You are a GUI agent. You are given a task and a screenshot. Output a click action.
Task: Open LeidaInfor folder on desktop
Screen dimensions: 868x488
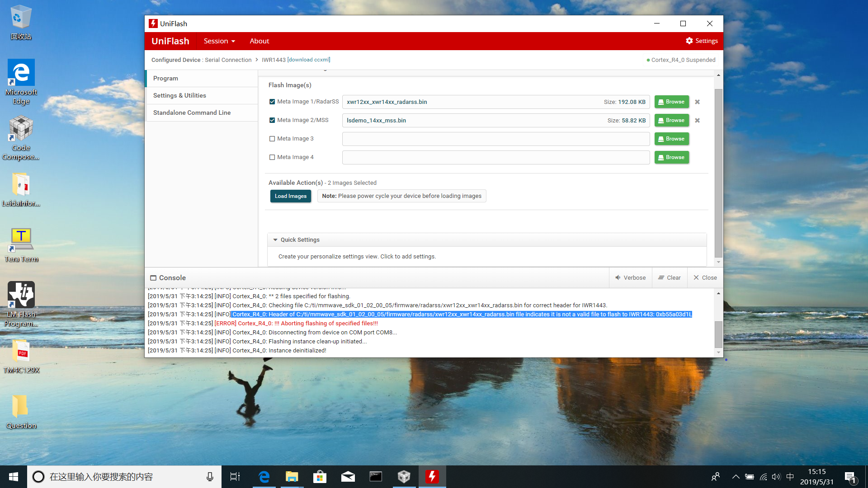coord(21,190)
